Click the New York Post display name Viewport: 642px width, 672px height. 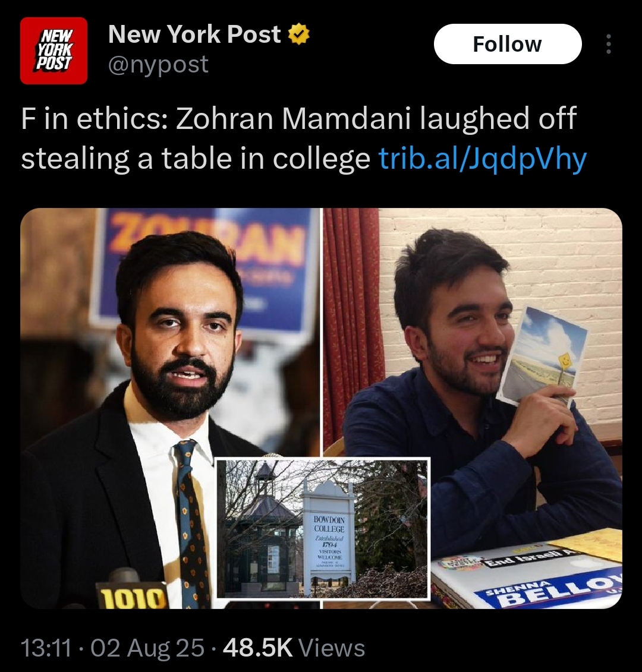pyautogui.click(x=195, y=34)
